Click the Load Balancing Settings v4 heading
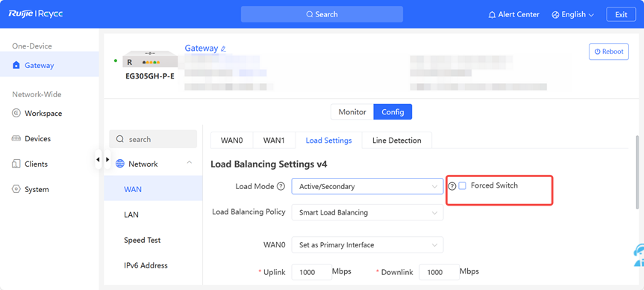This screenshot has width=644, height=290. (x=269, y=164)
